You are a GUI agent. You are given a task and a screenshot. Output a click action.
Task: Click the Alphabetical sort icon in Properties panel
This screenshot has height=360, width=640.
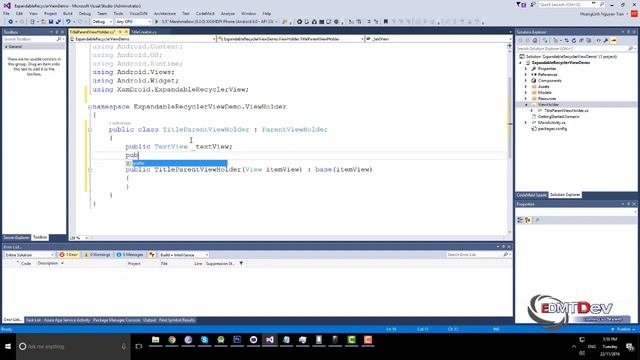pos(528,220)
